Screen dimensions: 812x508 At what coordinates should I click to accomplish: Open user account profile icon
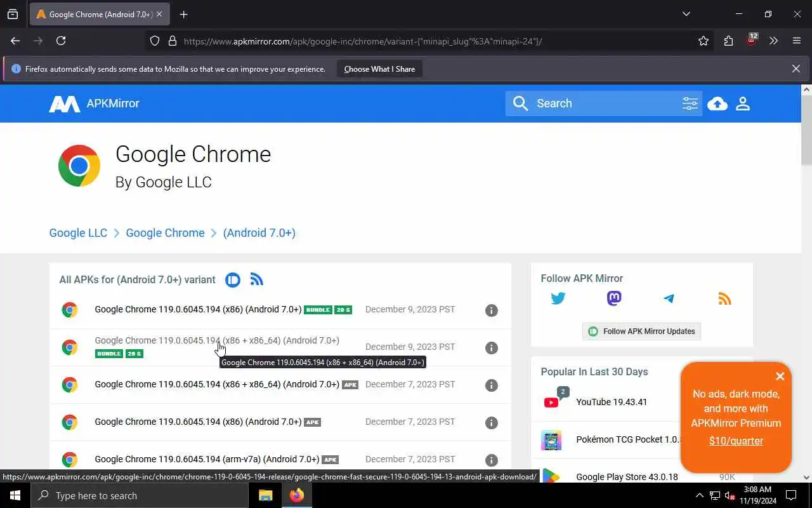point(743,104)
